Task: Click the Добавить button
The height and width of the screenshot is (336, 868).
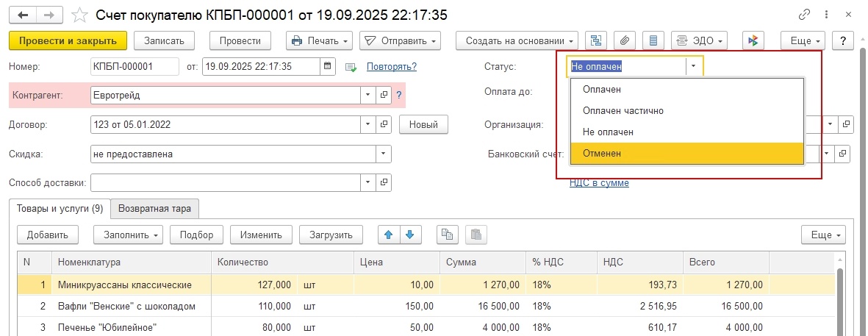Action: point(48,235)
